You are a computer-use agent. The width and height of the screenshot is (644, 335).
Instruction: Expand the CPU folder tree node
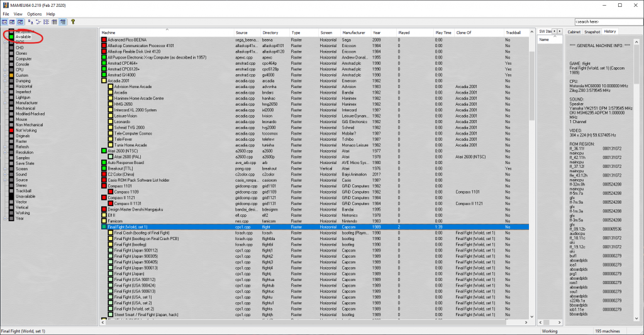coord(5,70)
